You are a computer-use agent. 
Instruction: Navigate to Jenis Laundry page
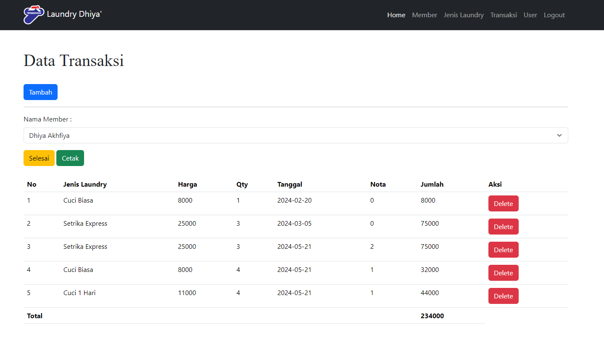(463, 15)
